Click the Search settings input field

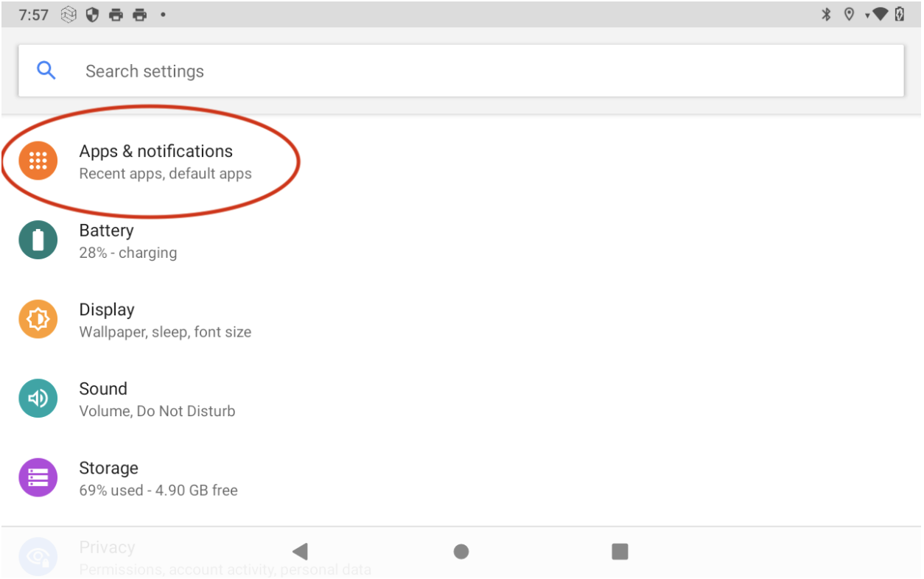[x=472, y=71]
